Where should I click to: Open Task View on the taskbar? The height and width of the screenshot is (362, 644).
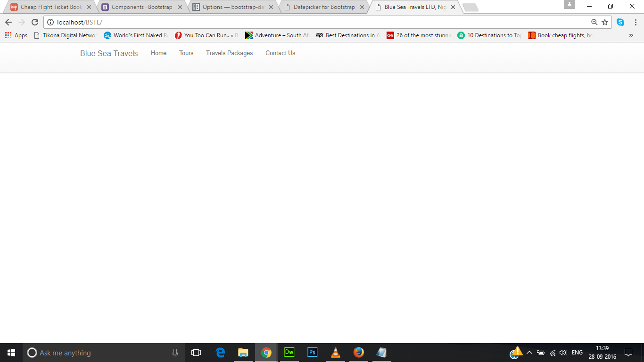tap(196, 353)
